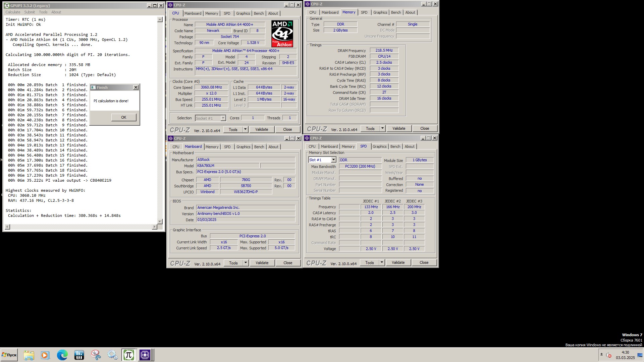Image resolution: width=644 pixels, height=362 pixels.
Task: Click the desktop icon beside the clock
Action: 640,355
